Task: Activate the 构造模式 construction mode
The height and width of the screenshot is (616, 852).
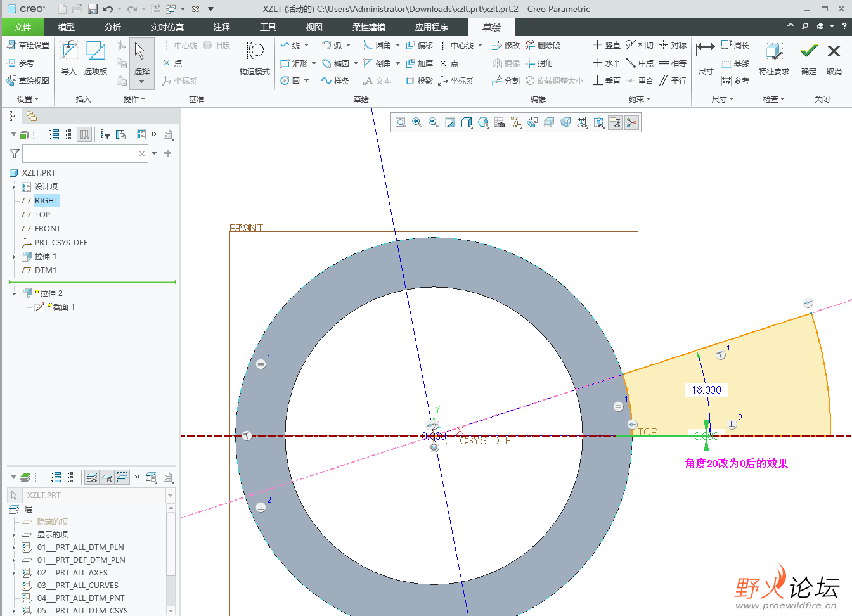Action: pyautogui.click(x=255, y=59)
